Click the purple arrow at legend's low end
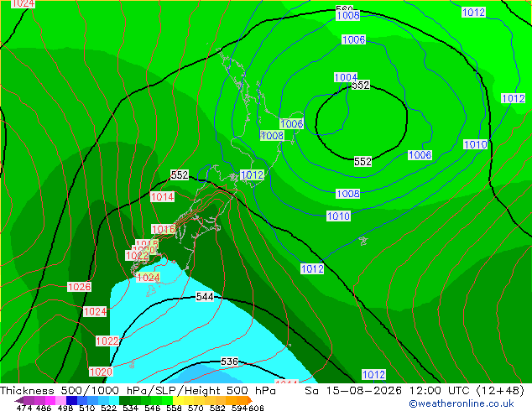 pyautogui.click(x=18, y=401)
